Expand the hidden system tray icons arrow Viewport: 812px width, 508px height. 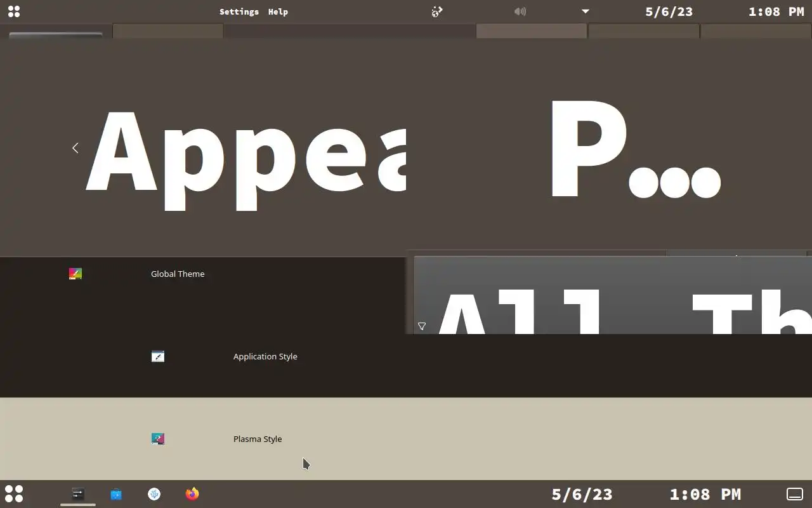586,11
